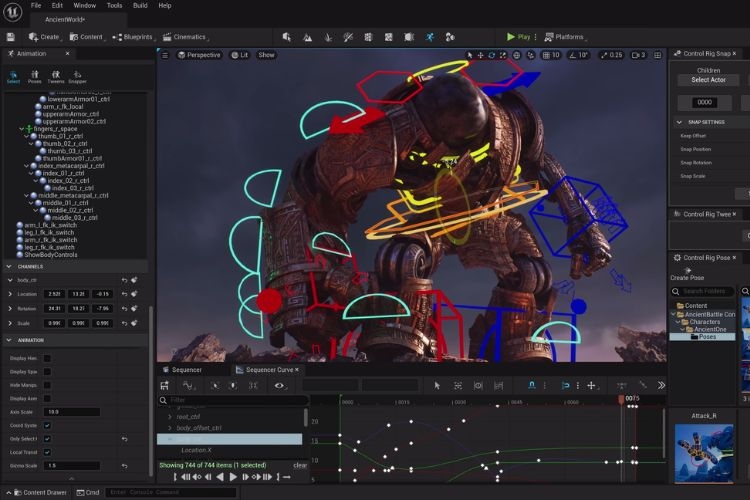Select the Tweens tool in Animation panel

point(56,77)
